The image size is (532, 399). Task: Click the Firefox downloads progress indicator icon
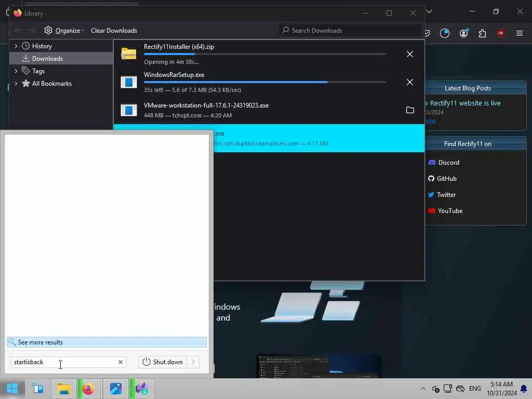[445, 33]
